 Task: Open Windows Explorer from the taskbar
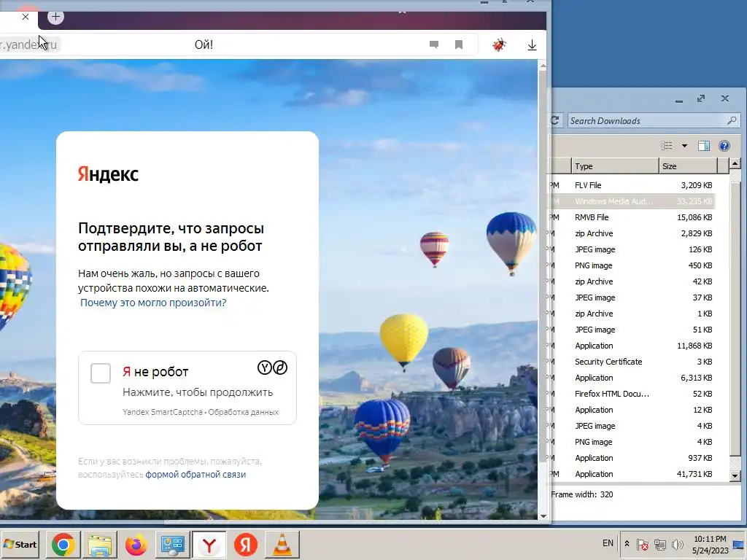(100, 544)
